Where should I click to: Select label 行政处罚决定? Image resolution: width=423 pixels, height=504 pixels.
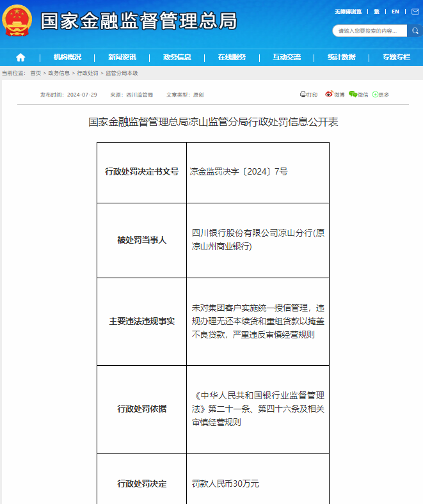(x=142, y=484)
